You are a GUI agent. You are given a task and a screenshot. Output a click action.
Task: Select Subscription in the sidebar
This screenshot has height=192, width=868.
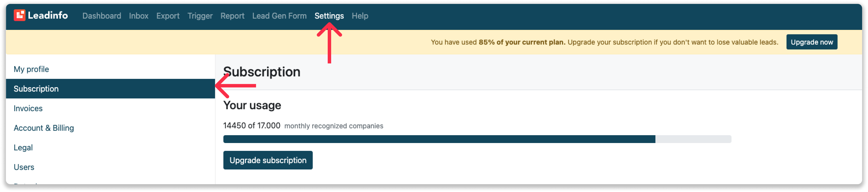click(x=110, y=89)
